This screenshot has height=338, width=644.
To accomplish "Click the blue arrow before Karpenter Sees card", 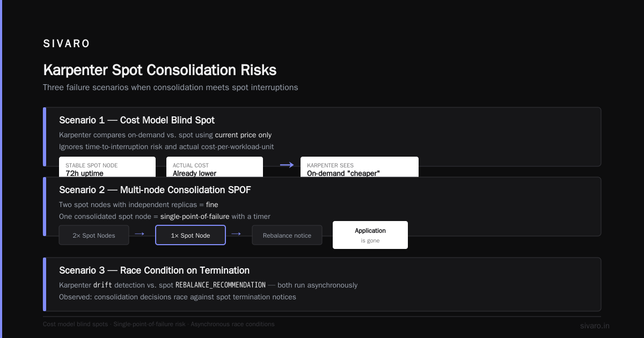I will [287, 165].
